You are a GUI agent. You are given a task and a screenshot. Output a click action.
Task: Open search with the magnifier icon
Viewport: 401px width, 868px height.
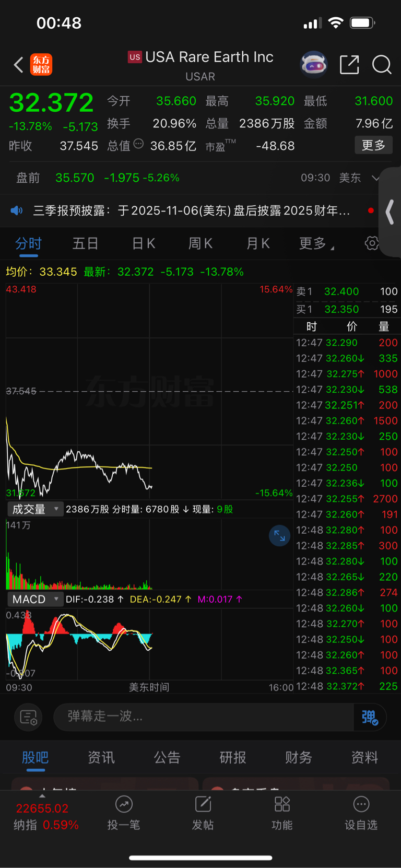pyautogui.click(x=382, y=65)
